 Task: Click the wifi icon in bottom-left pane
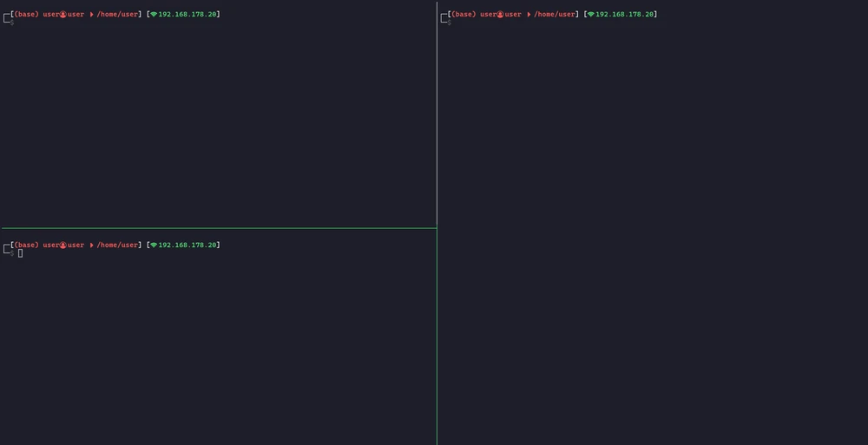click(x=154, y=245)
